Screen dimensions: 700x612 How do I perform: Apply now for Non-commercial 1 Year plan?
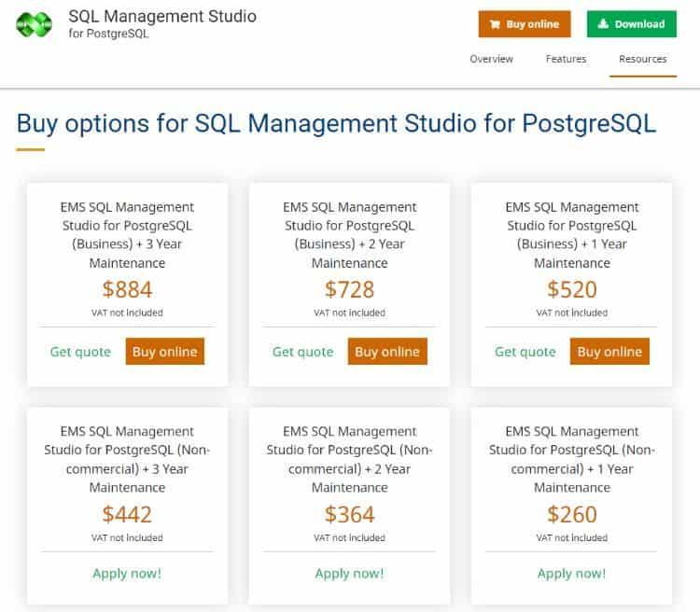point(571,573)
